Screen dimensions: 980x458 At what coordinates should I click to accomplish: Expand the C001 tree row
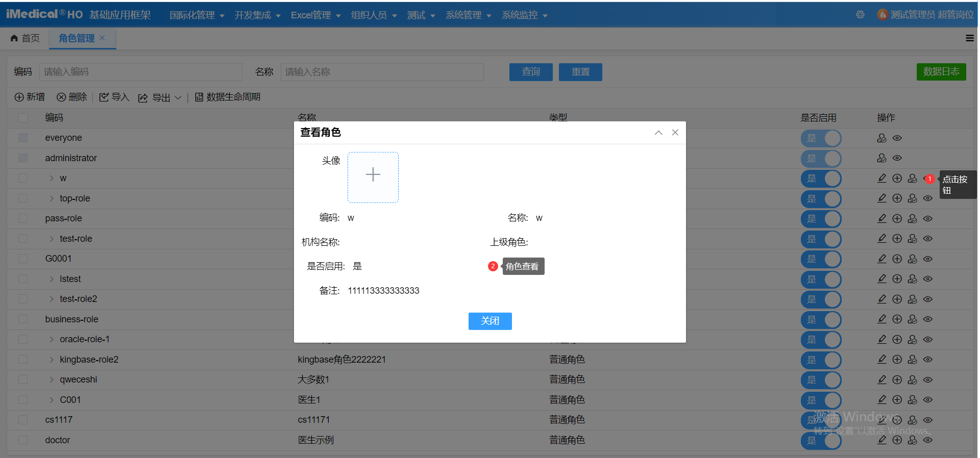tap(52, 400)
